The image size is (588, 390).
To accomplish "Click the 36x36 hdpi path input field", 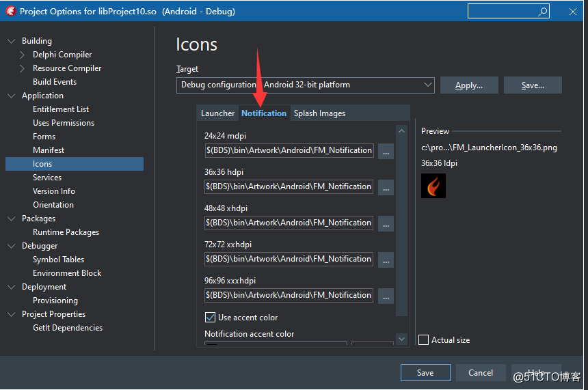I will click(289, 186).
